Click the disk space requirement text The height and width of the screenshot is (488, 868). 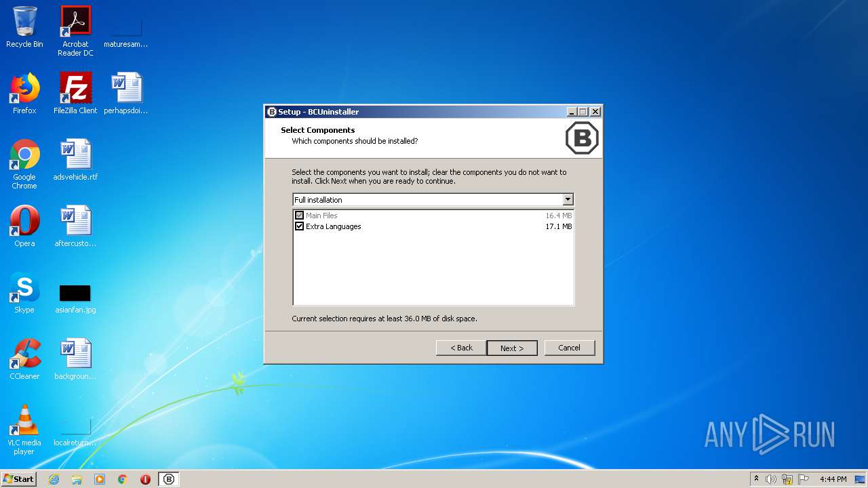(x=384, y=319)
